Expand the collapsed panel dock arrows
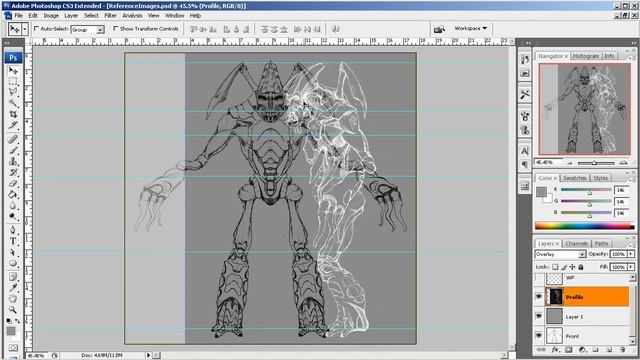 coord(529,42)
